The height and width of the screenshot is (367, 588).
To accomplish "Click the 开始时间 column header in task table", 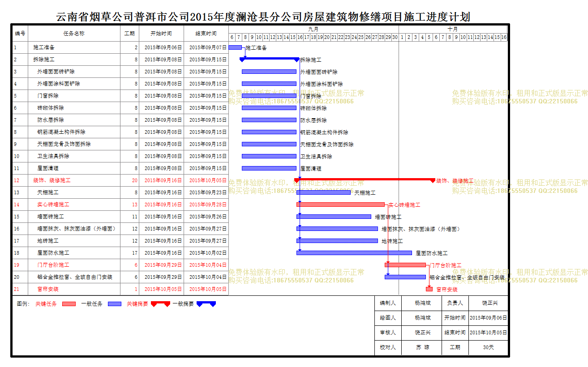I will 161,34.
